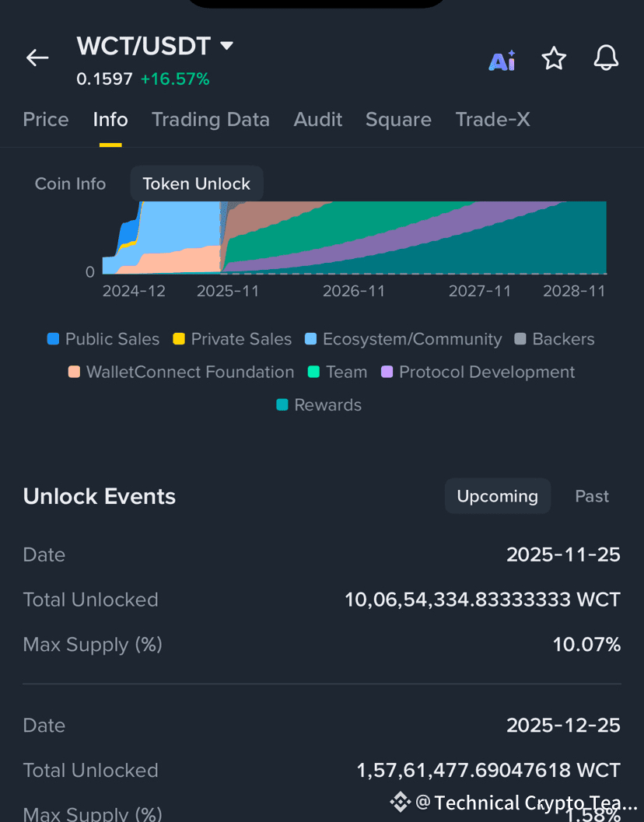Tap the back arrow icon
The width and height of the screenshot is (644, 822).
pos(37,58)
